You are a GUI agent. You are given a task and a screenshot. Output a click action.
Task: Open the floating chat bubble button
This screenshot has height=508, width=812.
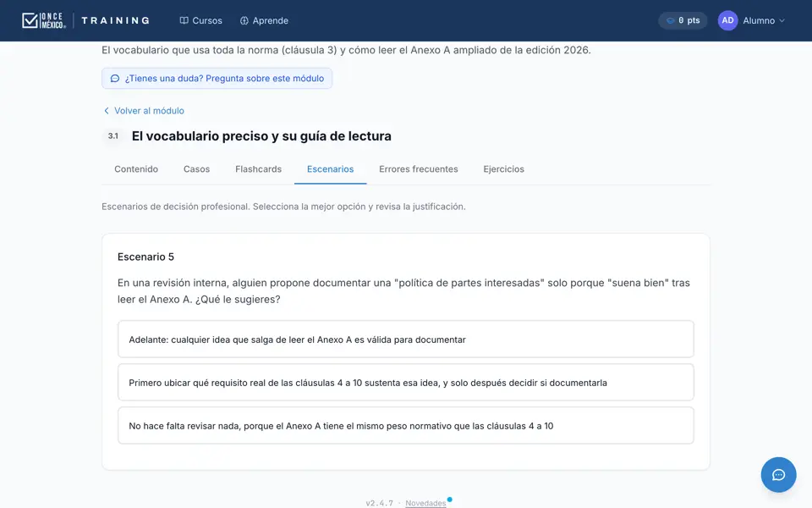click(x=778, y=475)
